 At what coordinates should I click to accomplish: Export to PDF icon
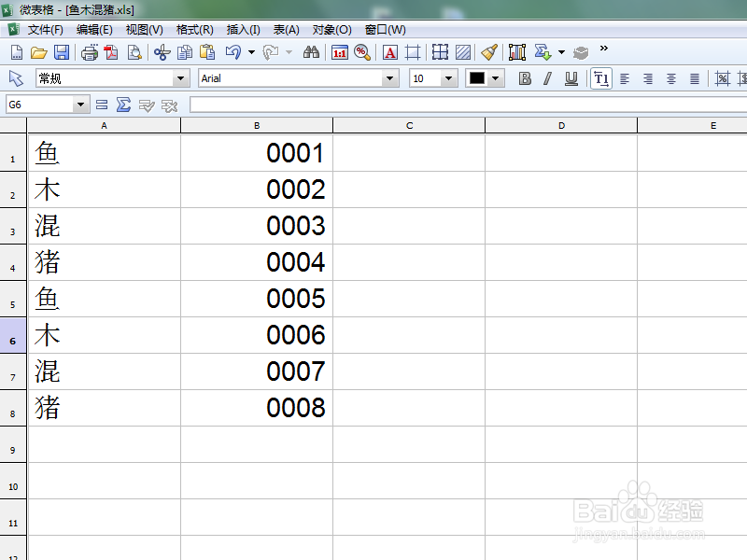[111, 52]
